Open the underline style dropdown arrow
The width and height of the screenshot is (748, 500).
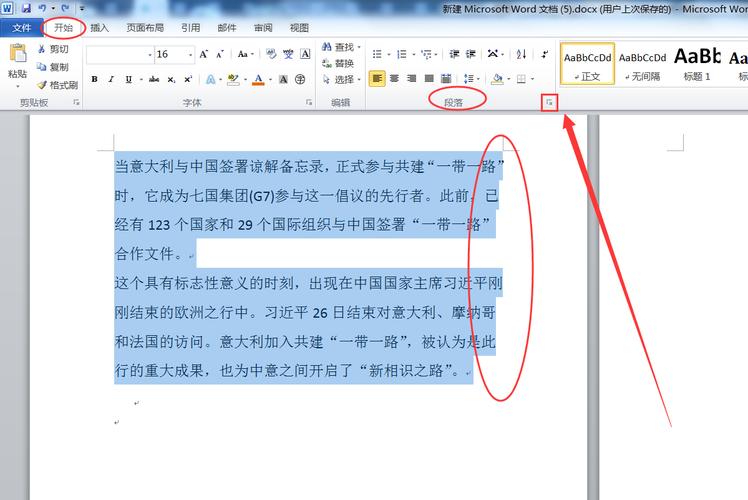point(141,79)
